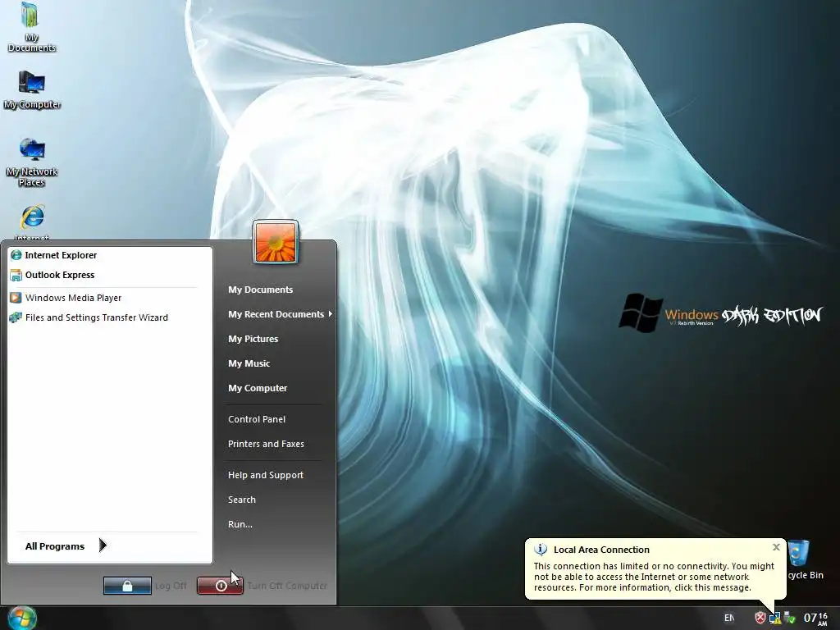This screenshot has width=840, height=630.
Task: Open the Run... dialog
Action: click(240, 524)
